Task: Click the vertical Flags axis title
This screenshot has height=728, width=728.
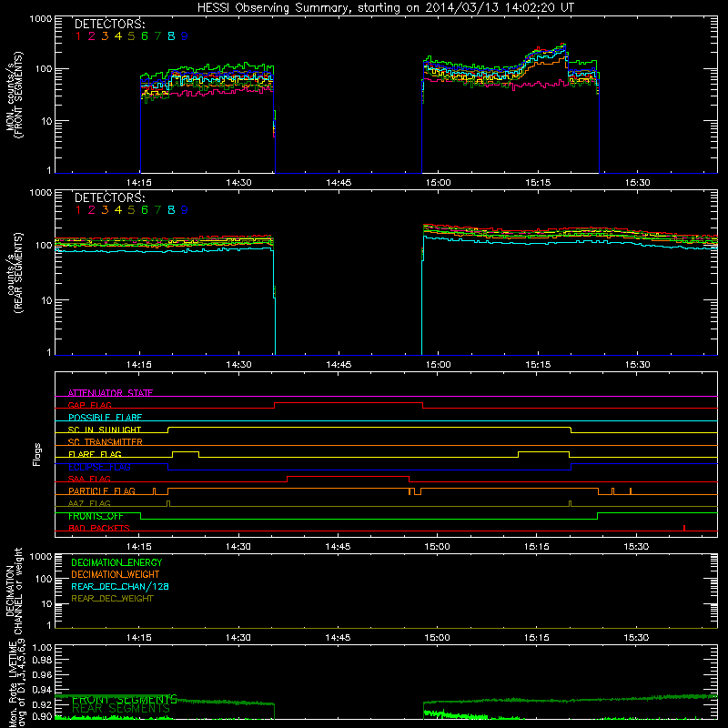Action: 36,454
